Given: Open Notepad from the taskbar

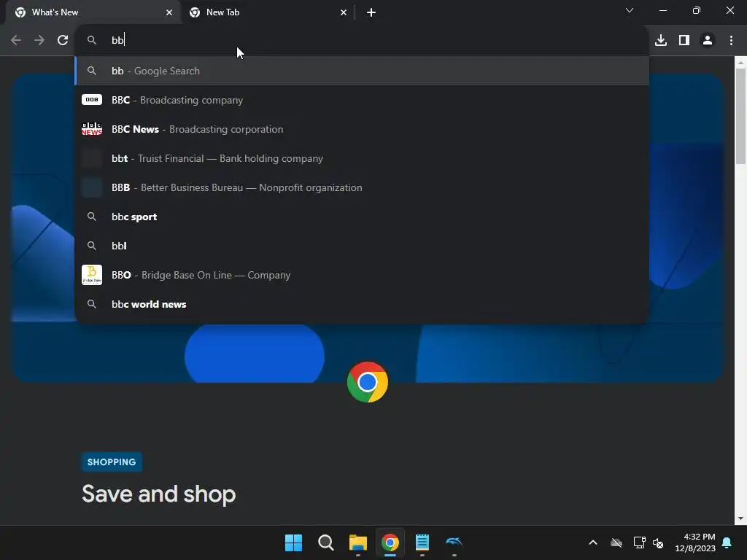Looking at the screenshot, I should click(x=422, y=542).
